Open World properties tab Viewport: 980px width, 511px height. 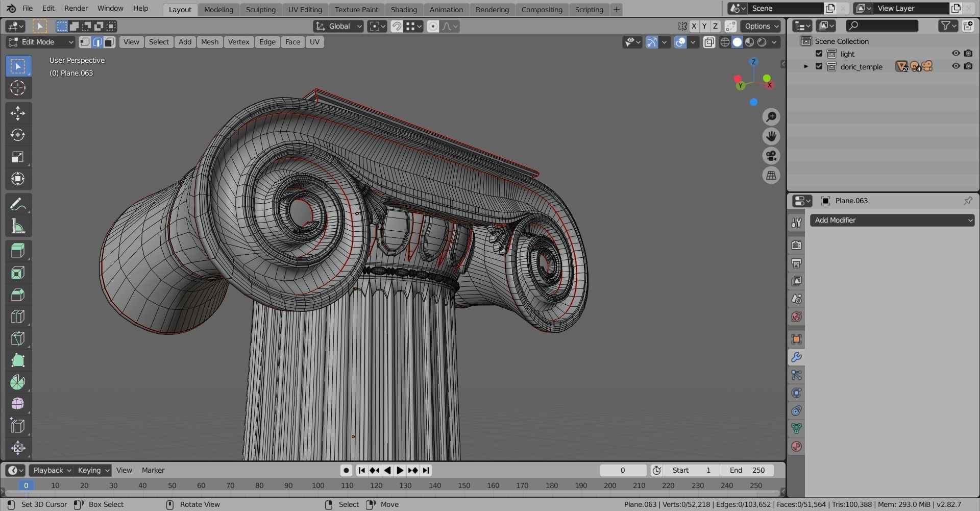coord(796,317)
